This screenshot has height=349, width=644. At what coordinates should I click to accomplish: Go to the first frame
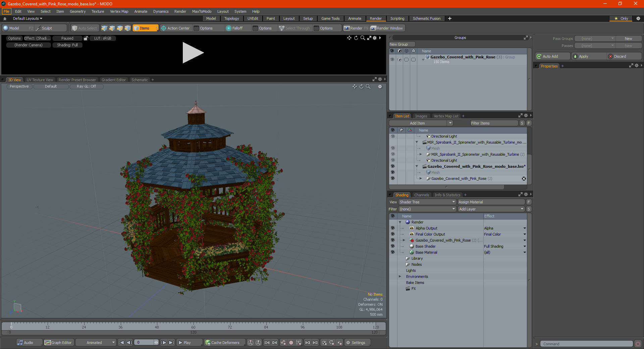(121, 343)
